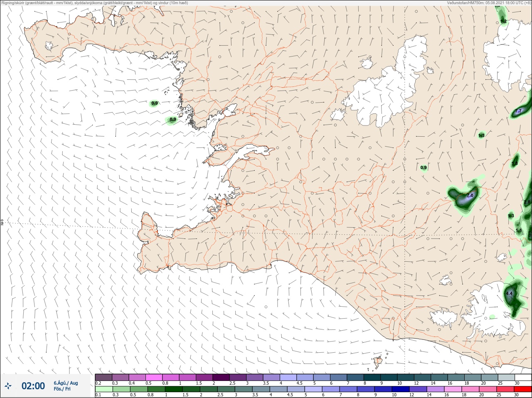532x398 pixels.
Task: Click the darkest purple 2 swatch in upper legend
Action: pyautogui.click(x=221, y=377)
